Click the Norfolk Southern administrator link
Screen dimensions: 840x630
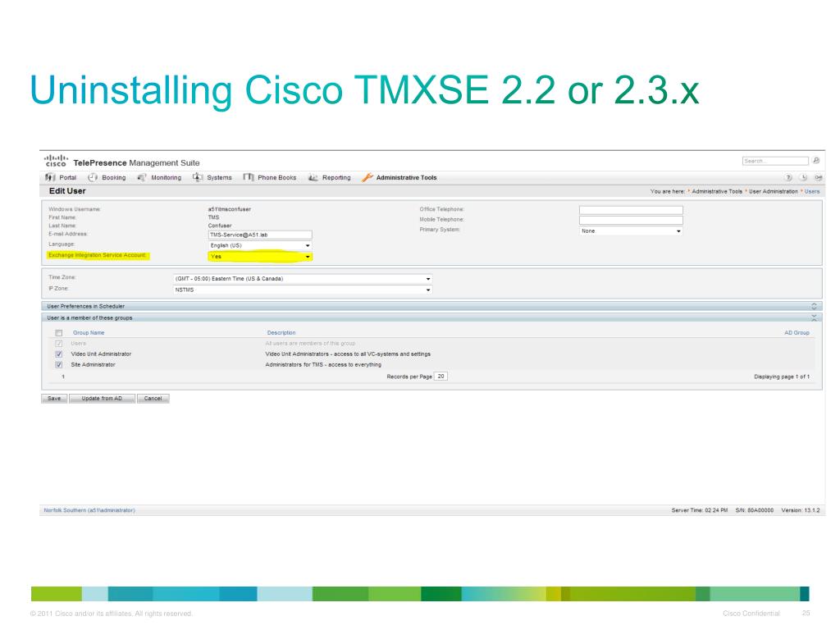[89, 510]
